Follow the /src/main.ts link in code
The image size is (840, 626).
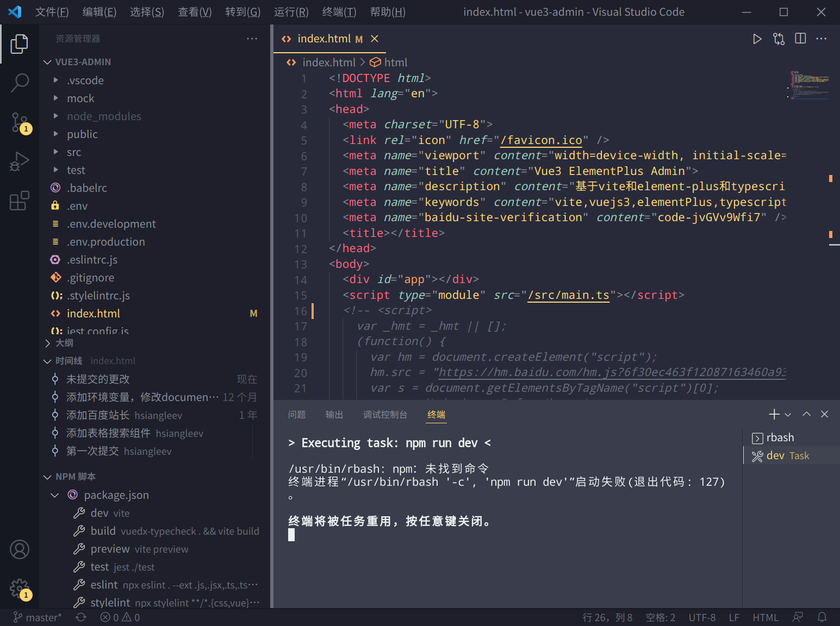[x=568, y=295]
